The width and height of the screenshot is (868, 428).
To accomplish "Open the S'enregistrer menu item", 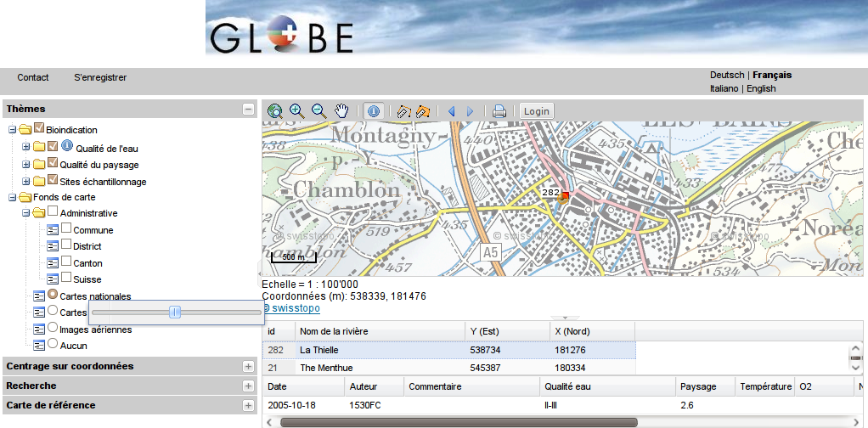I will click(x=100, y=77).
